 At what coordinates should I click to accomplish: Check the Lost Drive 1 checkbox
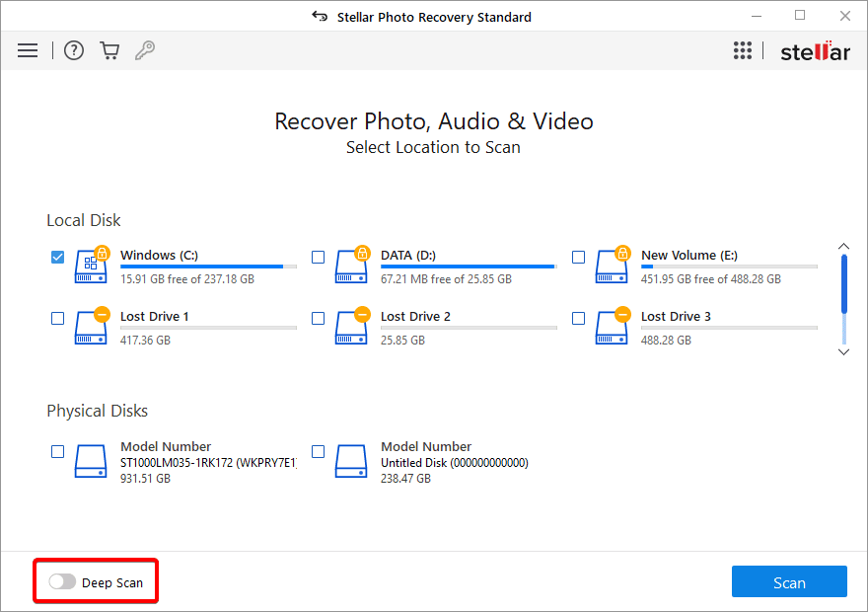point(57,319)
